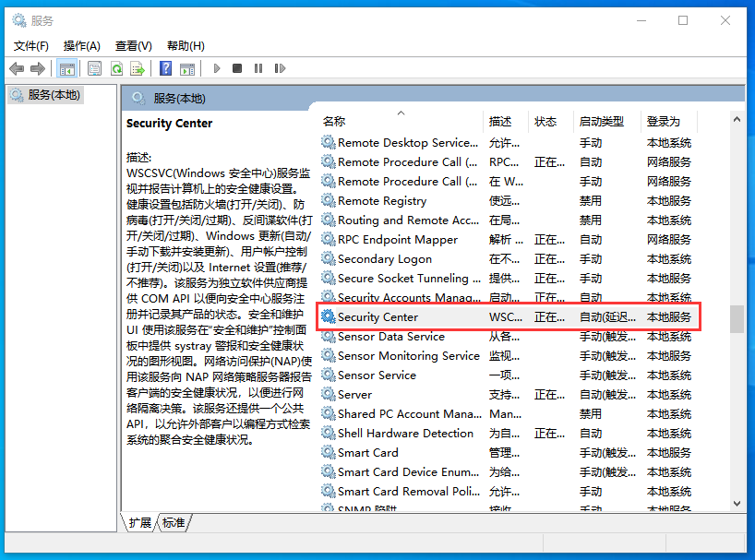Open the 操作(A) menu
This screenshot has height=560, width=755.
81,45
